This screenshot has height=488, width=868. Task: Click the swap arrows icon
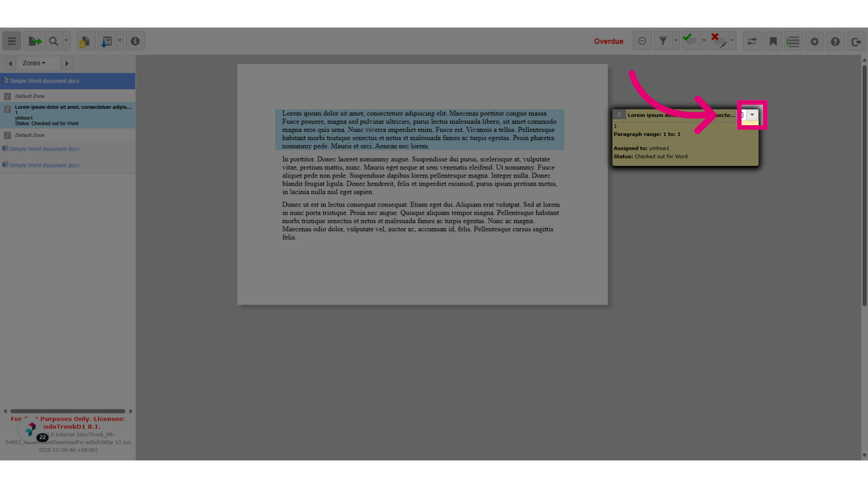[x=752, y=41]
